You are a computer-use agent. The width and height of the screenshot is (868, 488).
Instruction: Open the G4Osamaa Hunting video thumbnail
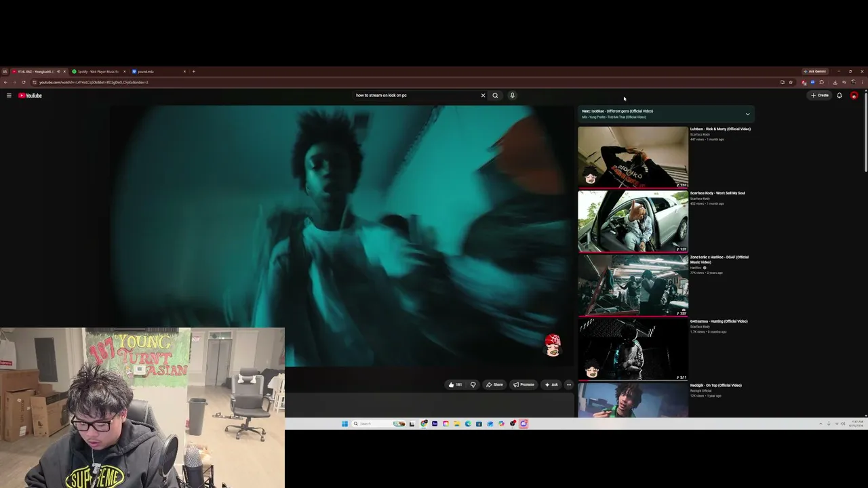[633, 349]
